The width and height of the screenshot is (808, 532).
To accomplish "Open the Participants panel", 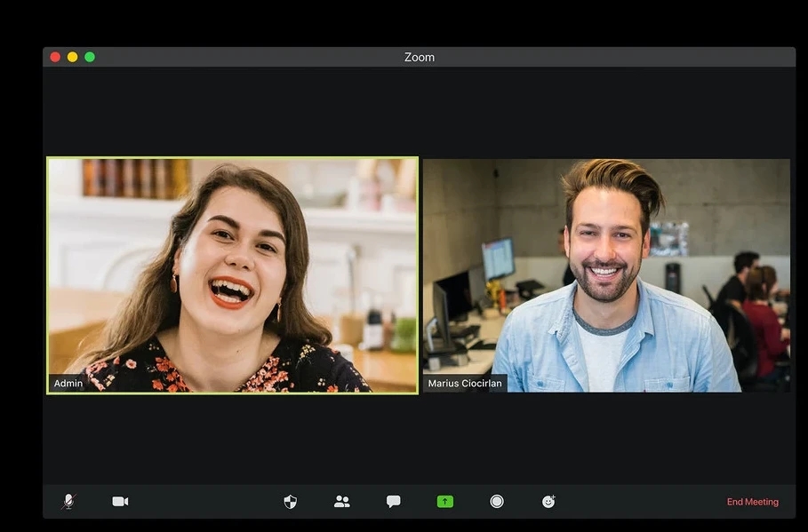I will (341, 502).
